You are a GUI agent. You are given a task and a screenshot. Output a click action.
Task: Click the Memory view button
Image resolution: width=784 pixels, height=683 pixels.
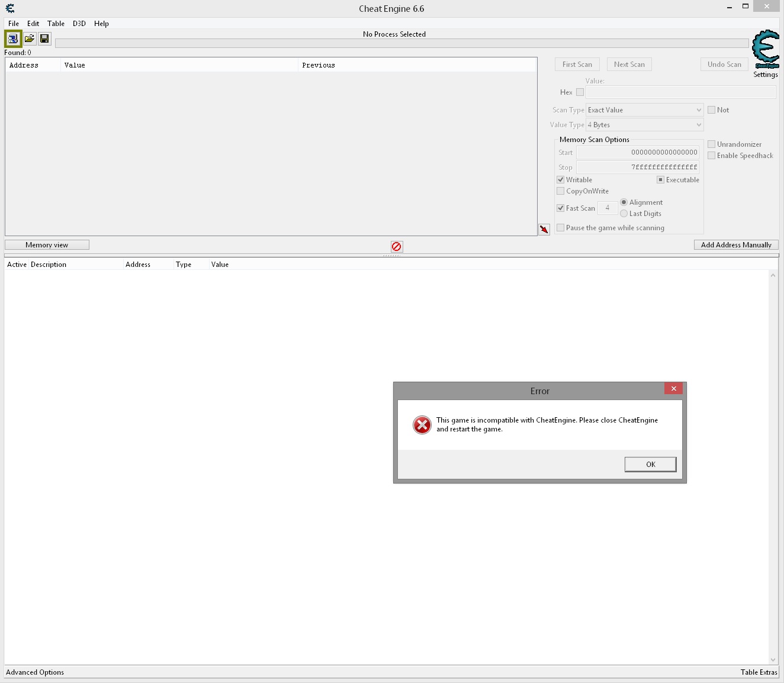[x=47, y=245]
